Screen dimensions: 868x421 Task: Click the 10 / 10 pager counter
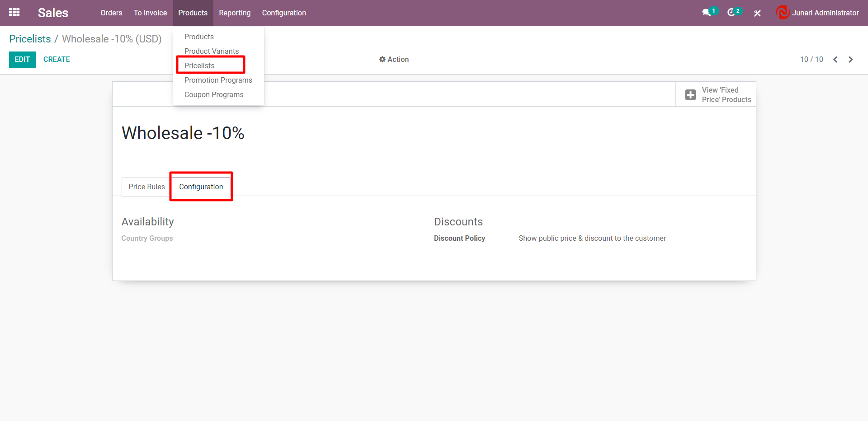click(x=811, y=60)
